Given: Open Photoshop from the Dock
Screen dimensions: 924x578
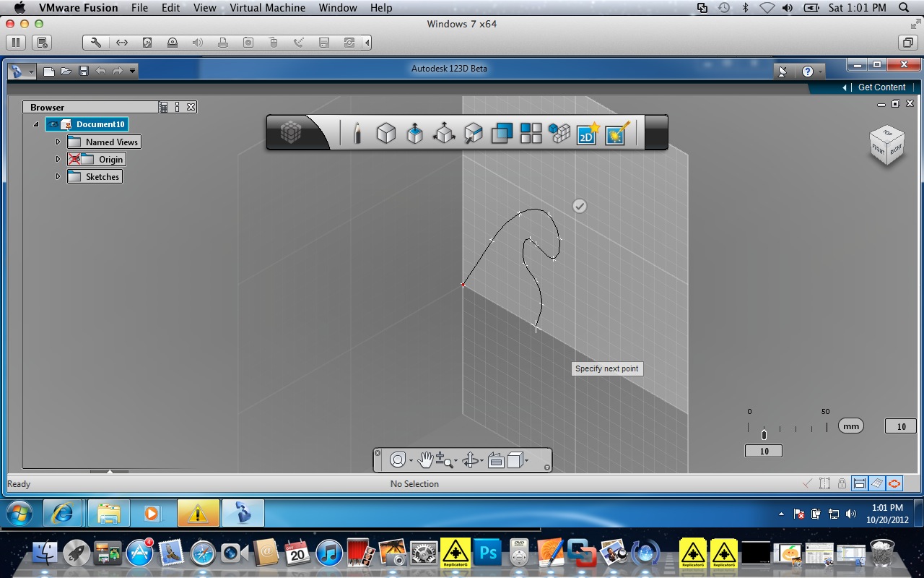Looking at the screenshot, I should pos(487,553).
